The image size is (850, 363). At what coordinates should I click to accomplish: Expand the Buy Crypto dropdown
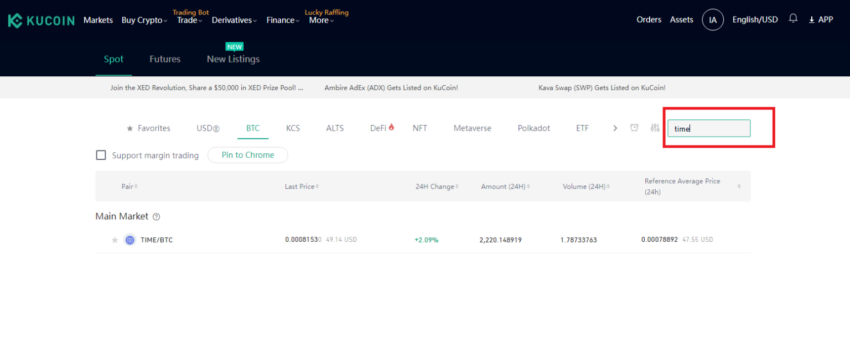point(144,20)
